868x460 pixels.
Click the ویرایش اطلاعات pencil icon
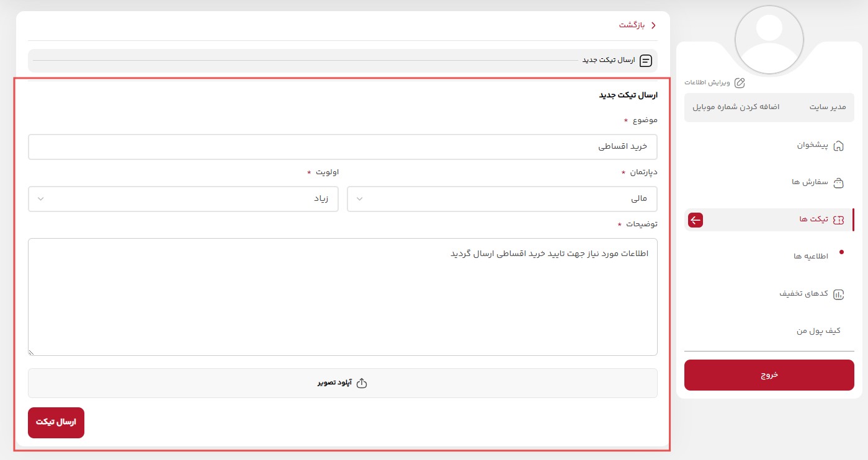740,82
